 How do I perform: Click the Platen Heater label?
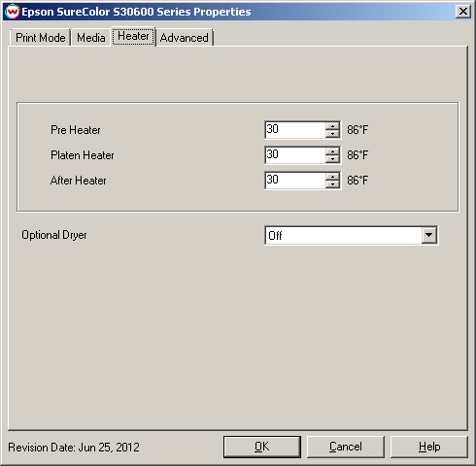coord(83,155)
